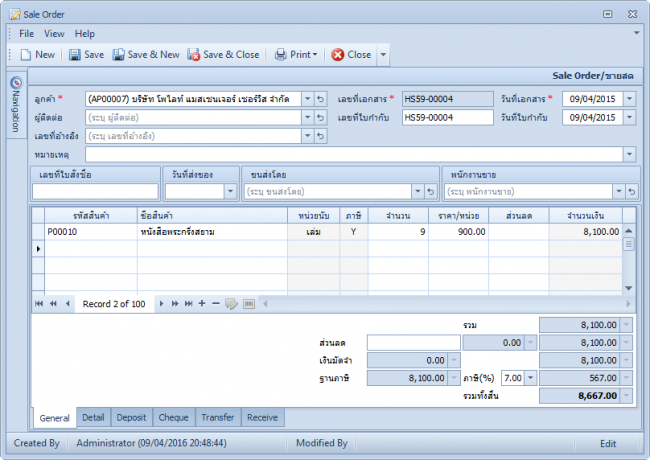Open the document date picker dropdown
Image resolution: width=650 pixels, height=460 pixels.
coord(630,99)
